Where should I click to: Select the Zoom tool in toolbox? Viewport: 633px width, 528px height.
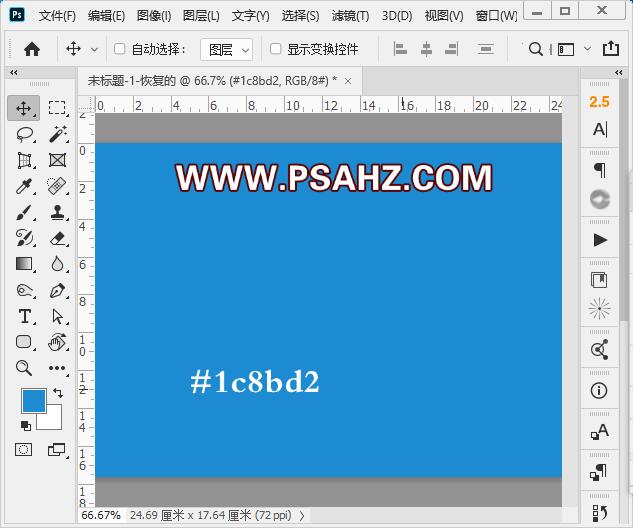[x=24, y=368]
